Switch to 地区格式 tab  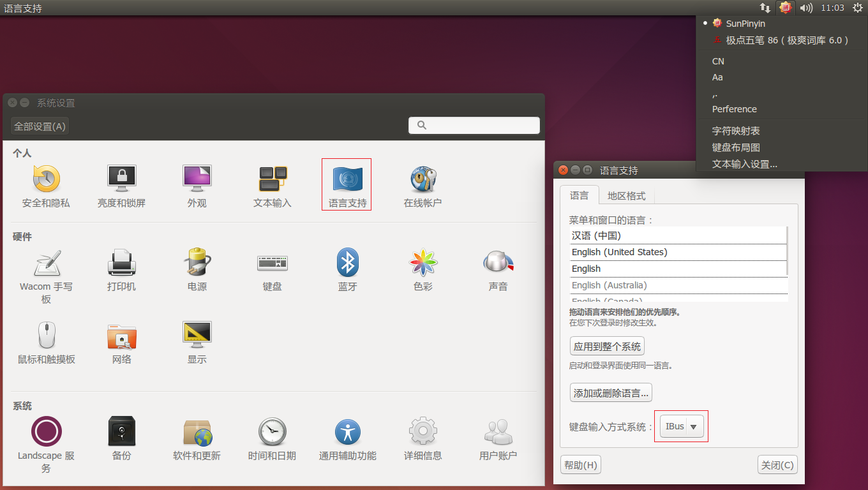[x=626, y=196]
